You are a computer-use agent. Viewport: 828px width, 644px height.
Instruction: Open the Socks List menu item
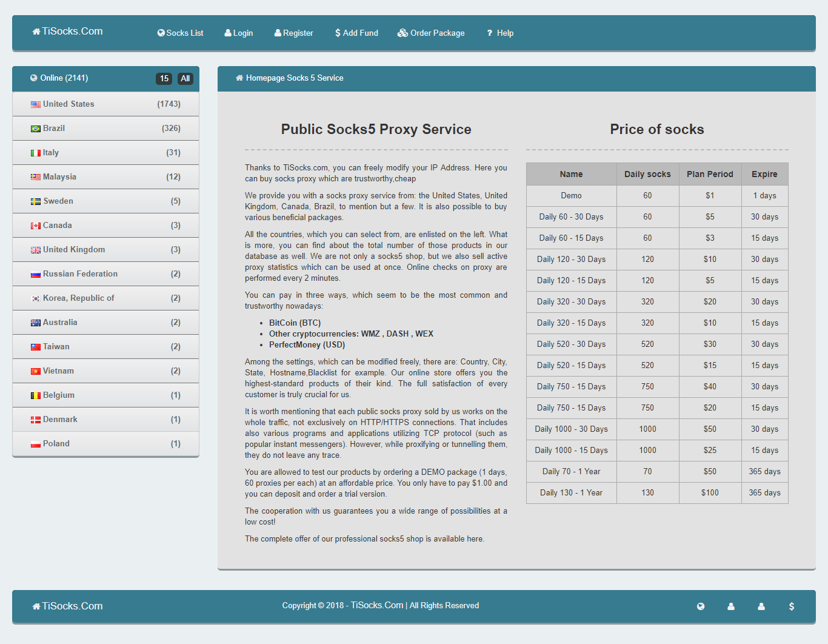180,33
